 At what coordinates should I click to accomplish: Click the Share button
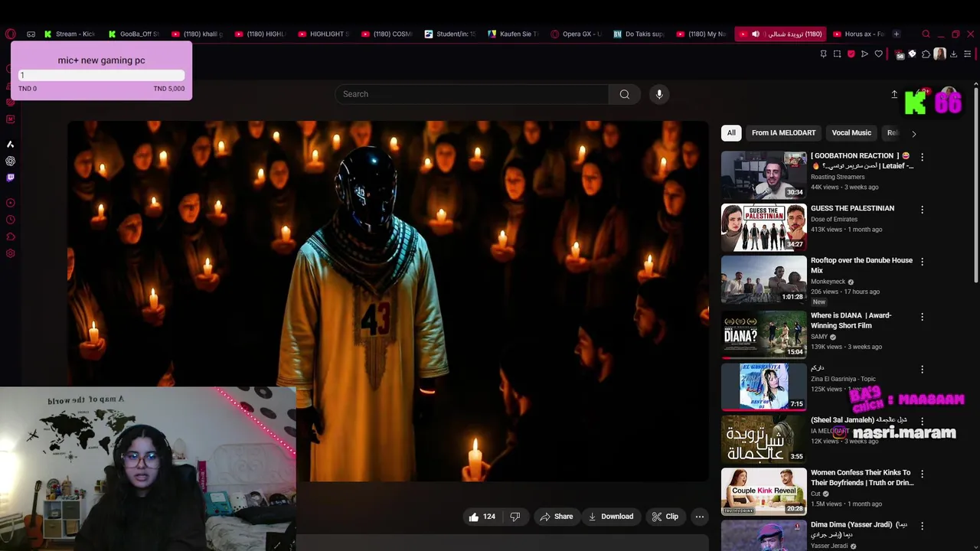pos(556,517)
